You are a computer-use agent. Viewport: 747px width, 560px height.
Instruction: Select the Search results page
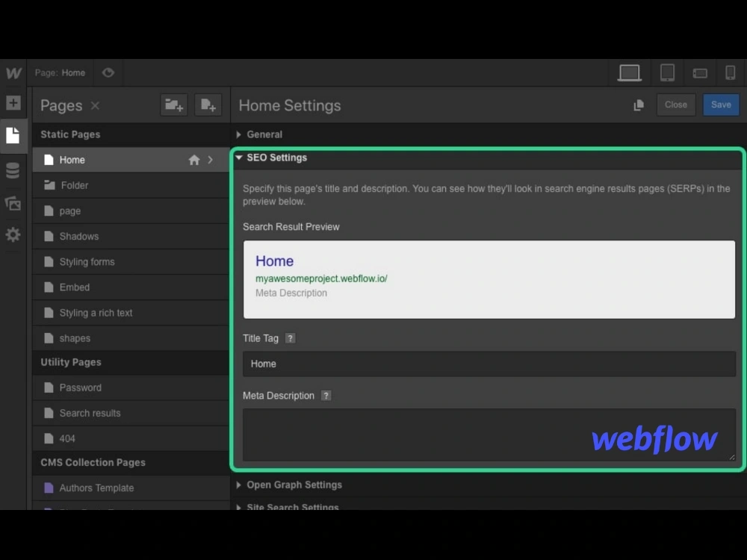(131, 414)
